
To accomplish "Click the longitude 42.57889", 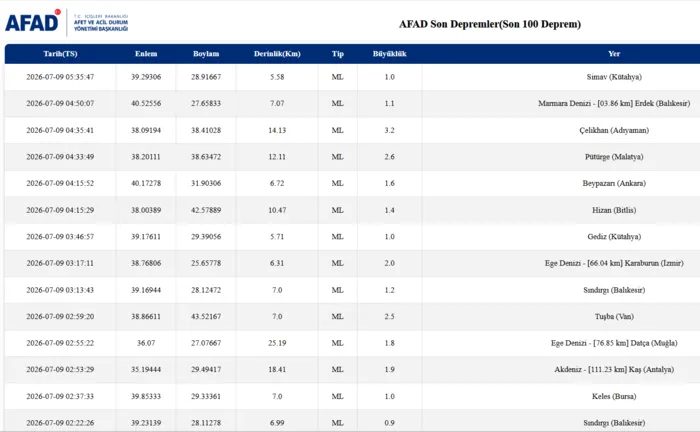I will (206, 210).
